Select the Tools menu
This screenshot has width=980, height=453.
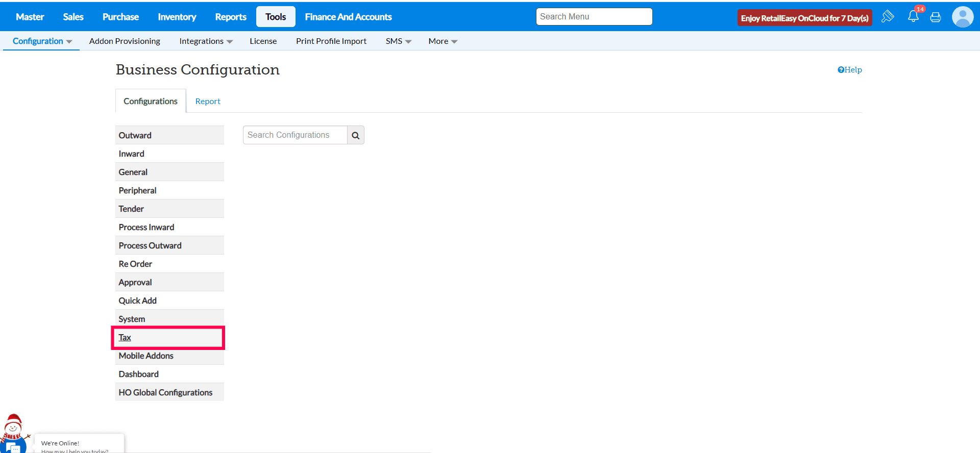coord(276,17)
